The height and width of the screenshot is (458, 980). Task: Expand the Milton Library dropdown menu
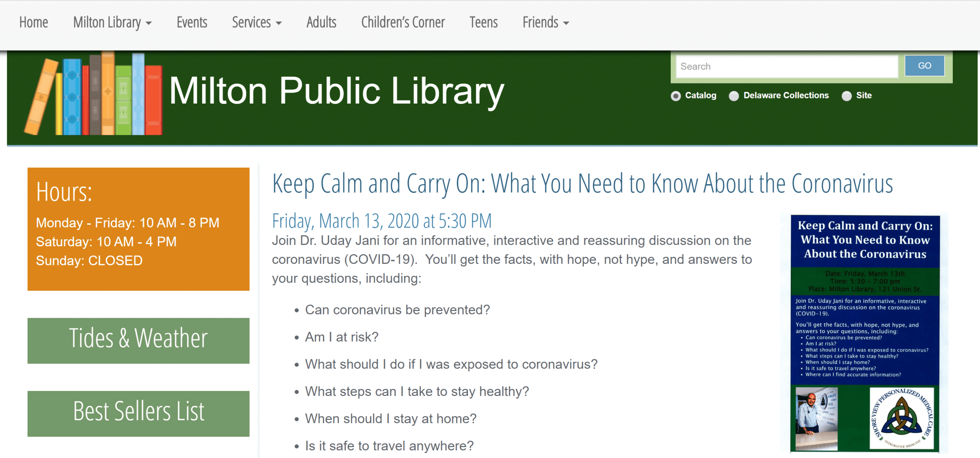pyautogui.click(x=113, y=23)
